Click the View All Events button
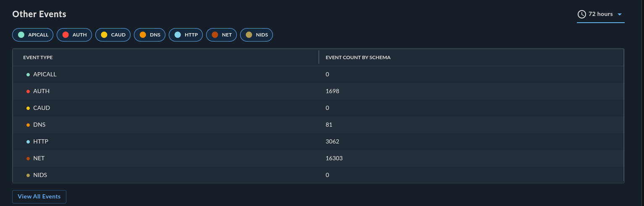This screenshot has height=206, width=644. pos(39,197)
